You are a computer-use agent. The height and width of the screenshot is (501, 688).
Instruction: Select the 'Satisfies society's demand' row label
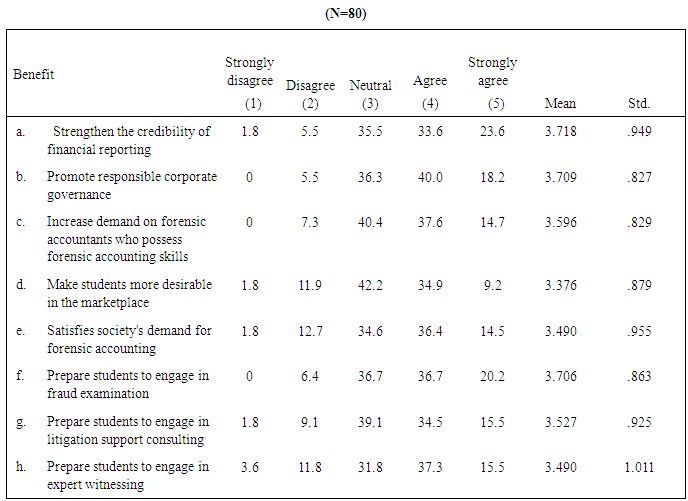[x=129, y=339]
